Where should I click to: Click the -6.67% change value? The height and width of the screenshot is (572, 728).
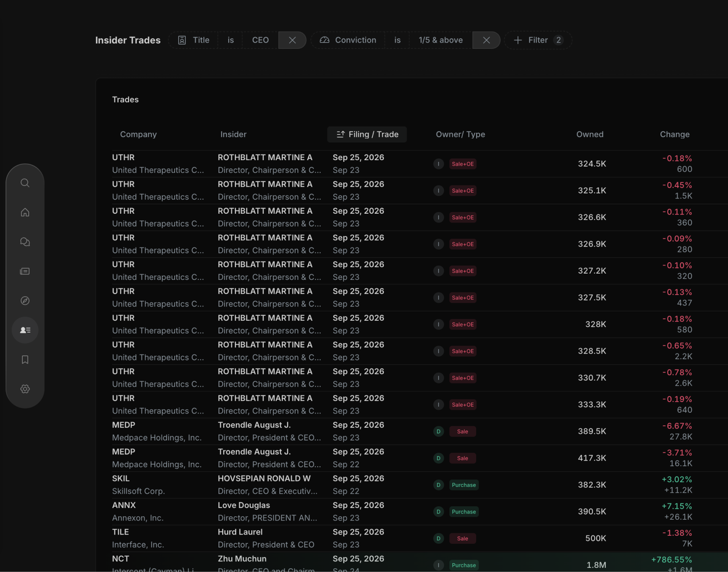coord(677,426)
